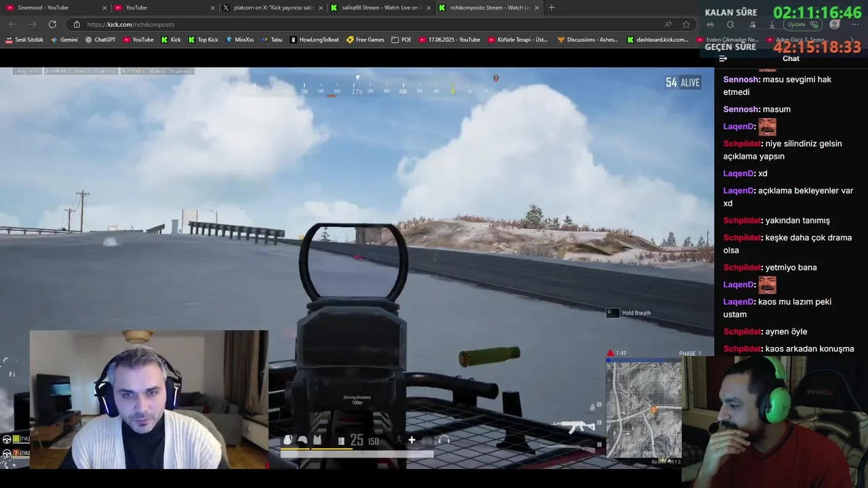Open a new browser tab
The image size is (868, 488).
click(551, 7)
